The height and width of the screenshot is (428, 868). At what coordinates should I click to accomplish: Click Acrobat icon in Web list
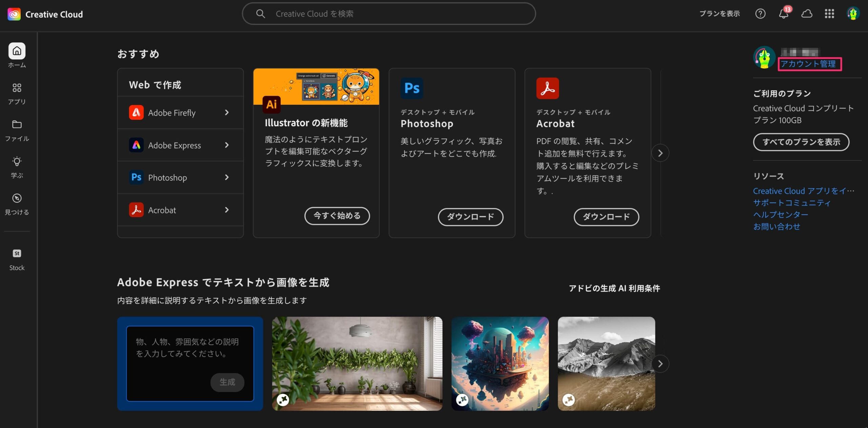click(136, 210)
